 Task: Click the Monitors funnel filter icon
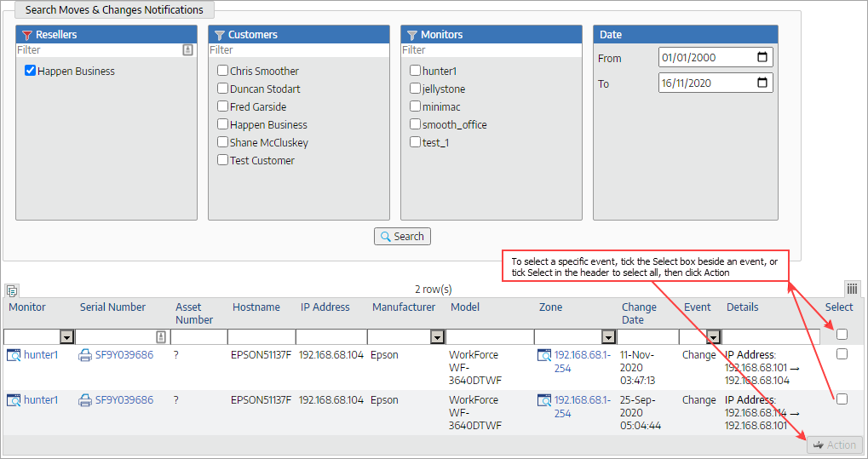[x=412, y=35]
